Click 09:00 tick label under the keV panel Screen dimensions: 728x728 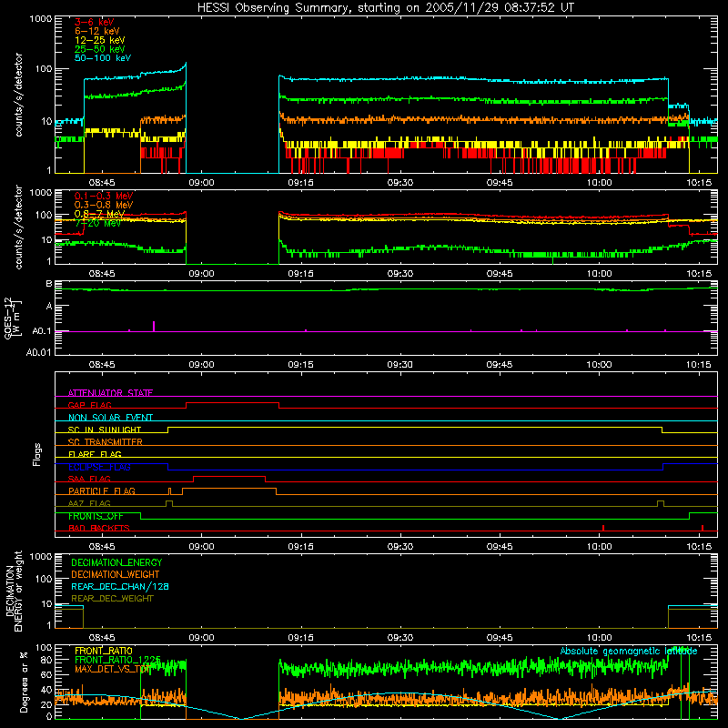201,183
